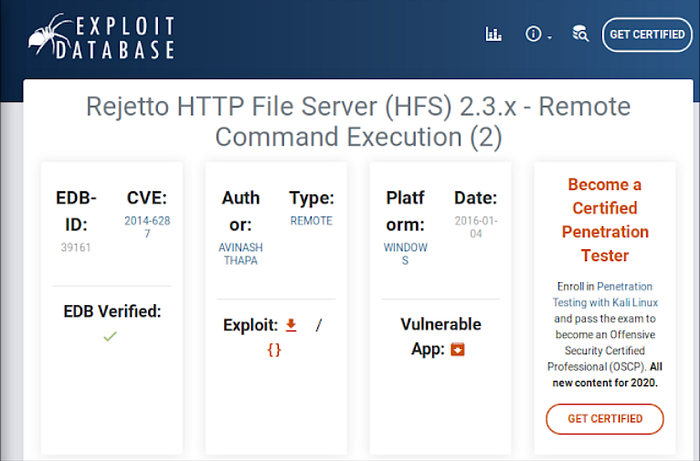Click the Exploit label text
Screen dimensions: 700x461
250,325
